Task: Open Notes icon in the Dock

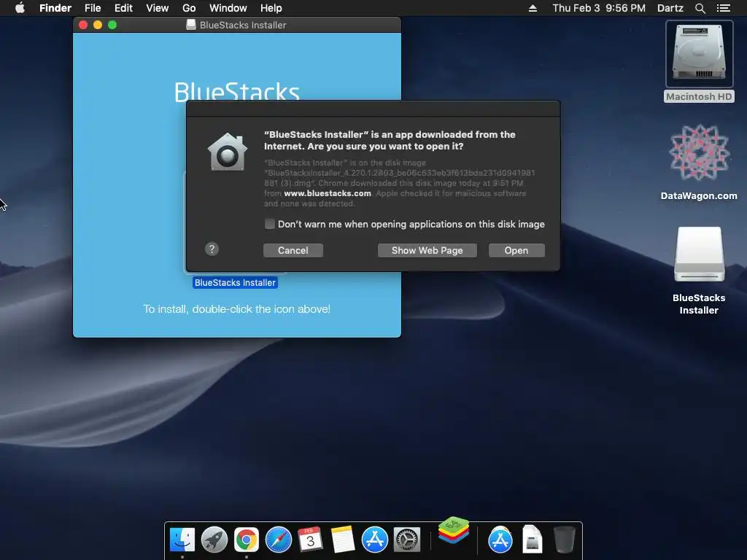Action: pyautogui.click(x=343, y=540)
